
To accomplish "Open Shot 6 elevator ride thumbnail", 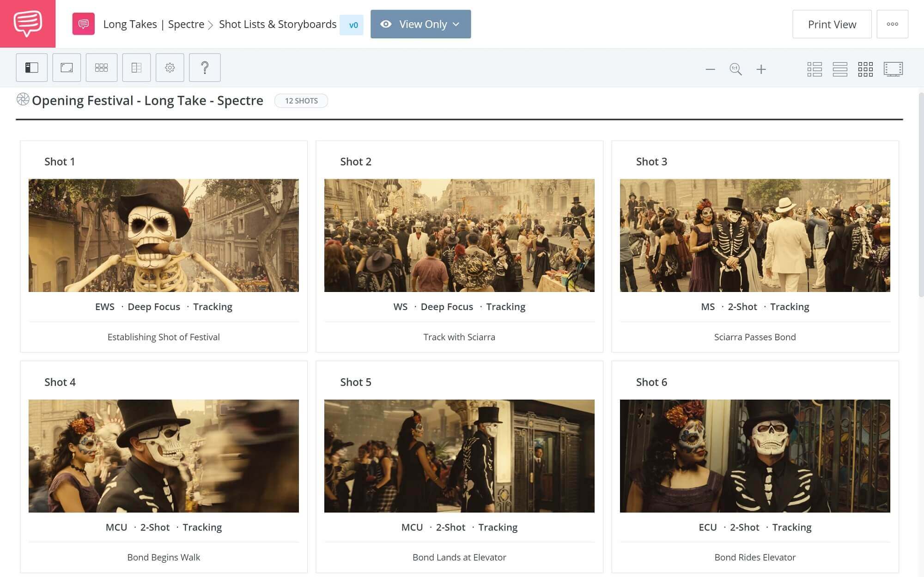I will tap(755, 456).
